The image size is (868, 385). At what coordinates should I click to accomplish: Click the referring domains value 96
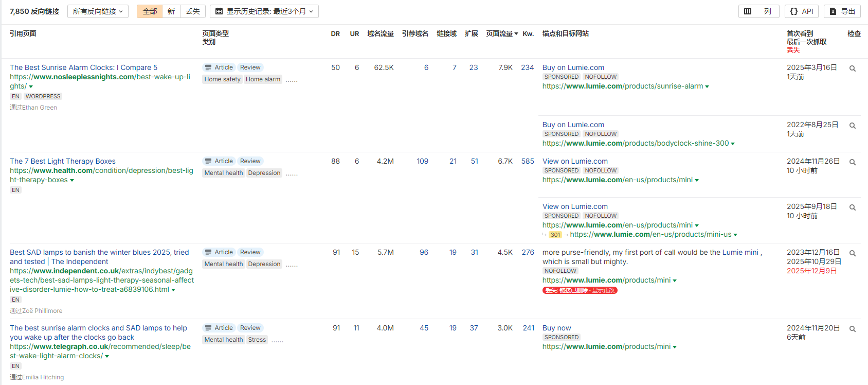point(424,252)
